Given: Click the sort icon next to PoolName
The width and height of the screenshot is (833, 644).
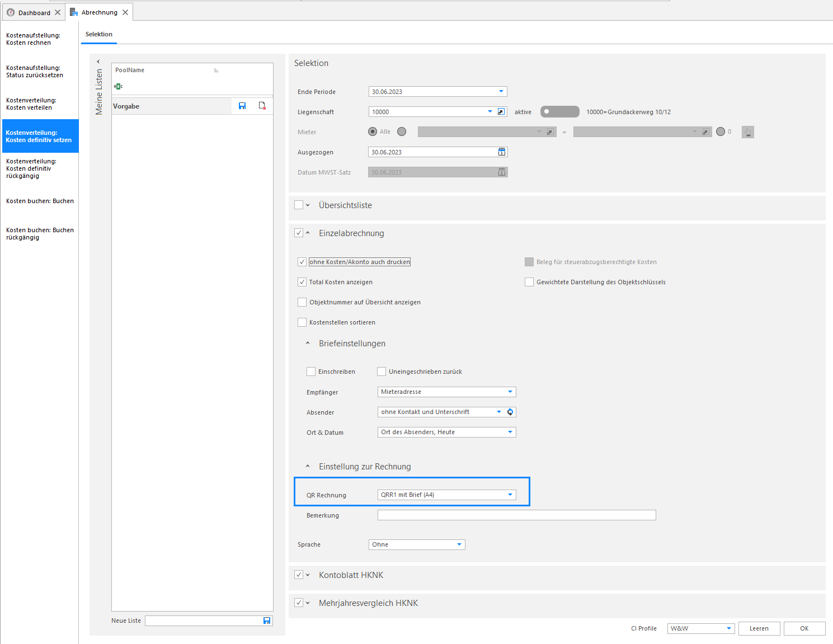Looking at the screenshot, I should pyautogui.click(x=216, y=70).
